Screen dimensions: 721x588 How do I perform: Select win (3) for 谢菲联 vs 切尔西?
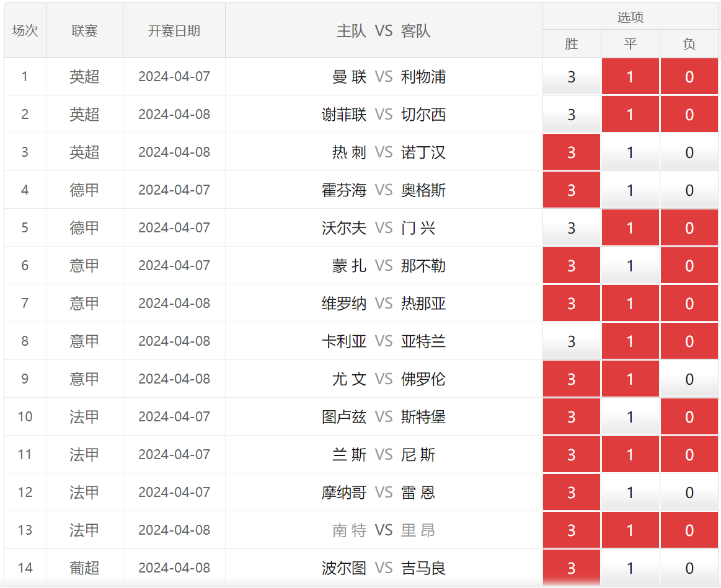(x=571, y=114)
